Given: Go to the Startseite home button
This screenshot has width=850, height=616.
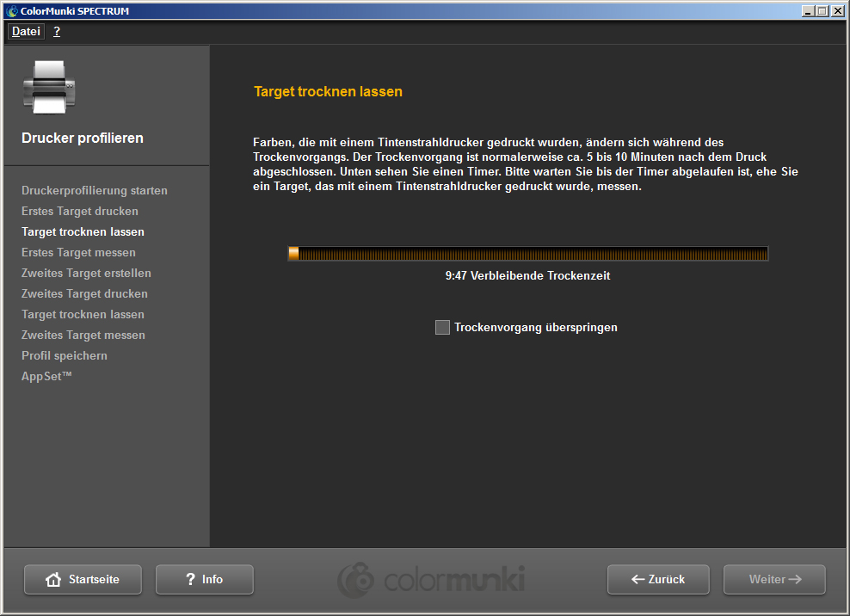Looking at the screenshot, I should 83,579.
